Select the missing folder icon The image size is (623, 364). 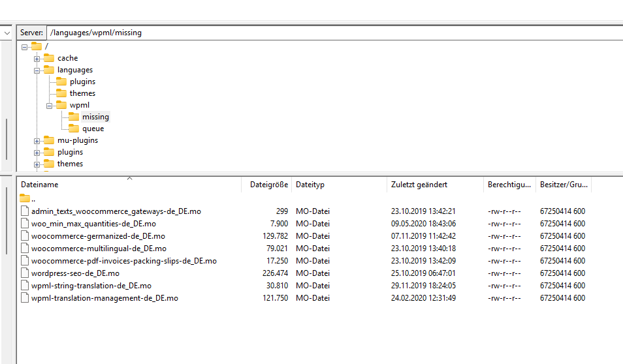point(74,117)
